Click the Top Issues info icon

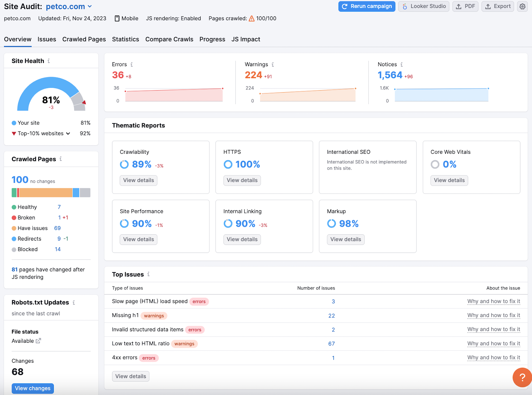[149, 274]
